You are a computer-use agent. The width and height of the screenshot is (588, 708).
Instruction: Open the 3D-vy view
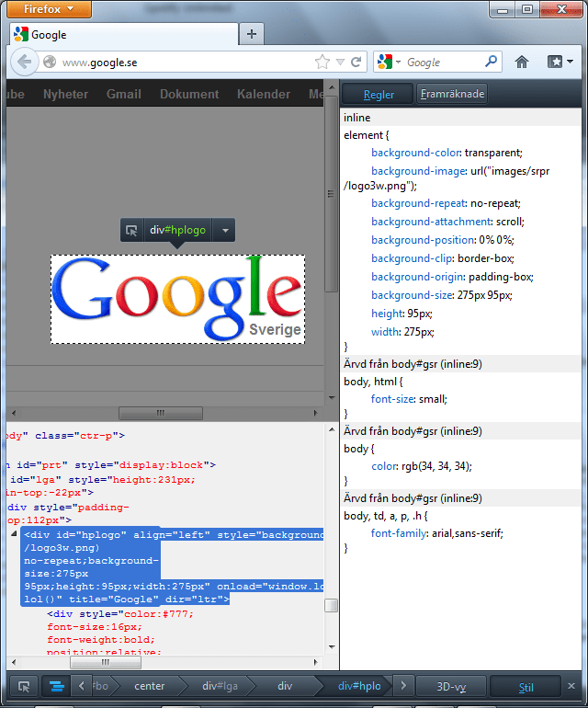click(451, 687)
